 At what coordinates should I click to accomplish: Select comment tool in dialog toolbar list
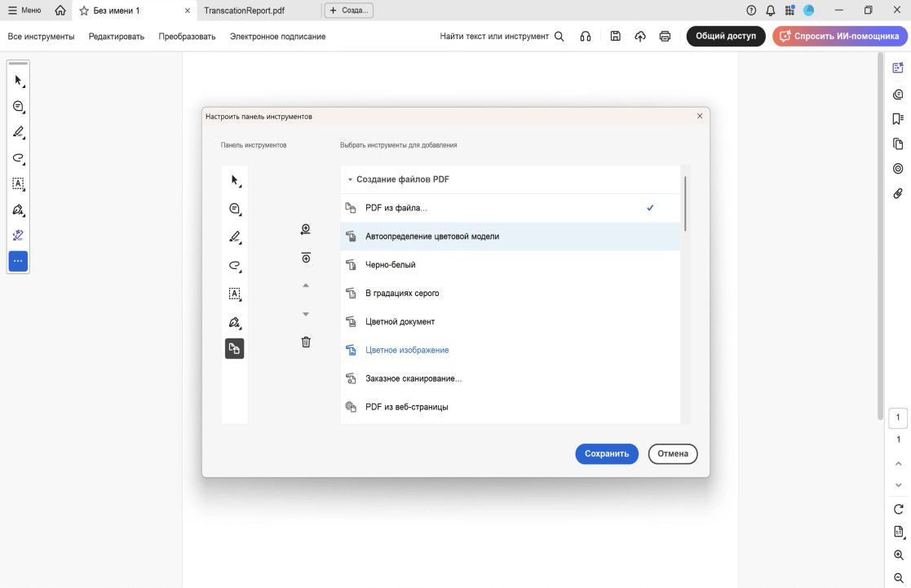pos(235,209)
